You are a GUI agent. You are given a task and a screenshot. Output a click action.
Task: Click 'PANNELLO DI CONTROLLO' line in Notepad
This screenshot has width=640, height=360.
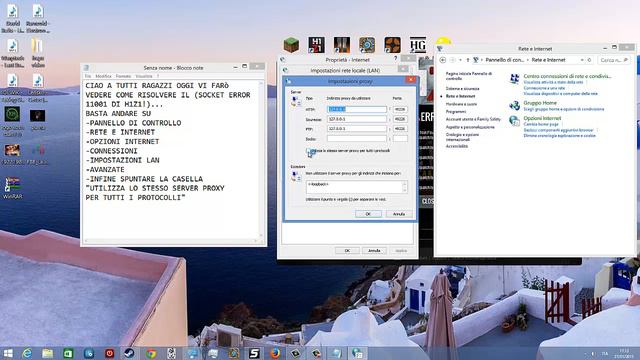pyautogui.click(x=133, y=123)
